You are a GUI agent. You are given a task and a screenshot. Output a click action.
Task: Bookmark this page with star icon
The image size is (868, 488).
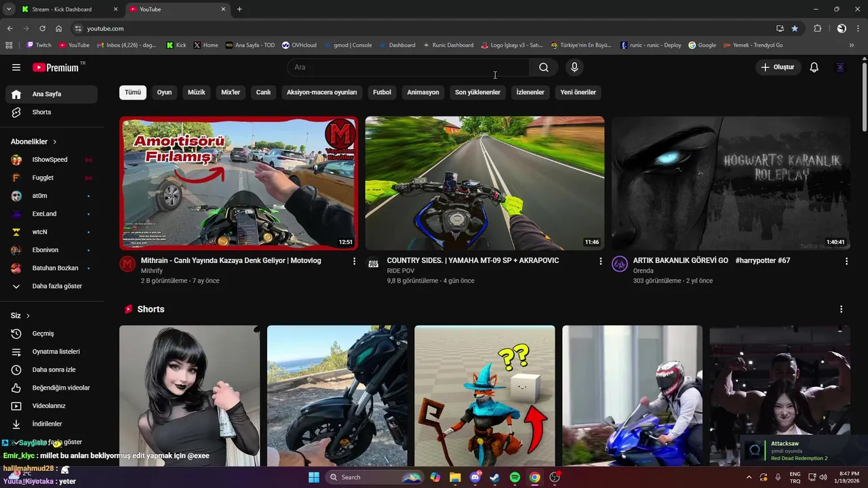[x=795, y=28]
